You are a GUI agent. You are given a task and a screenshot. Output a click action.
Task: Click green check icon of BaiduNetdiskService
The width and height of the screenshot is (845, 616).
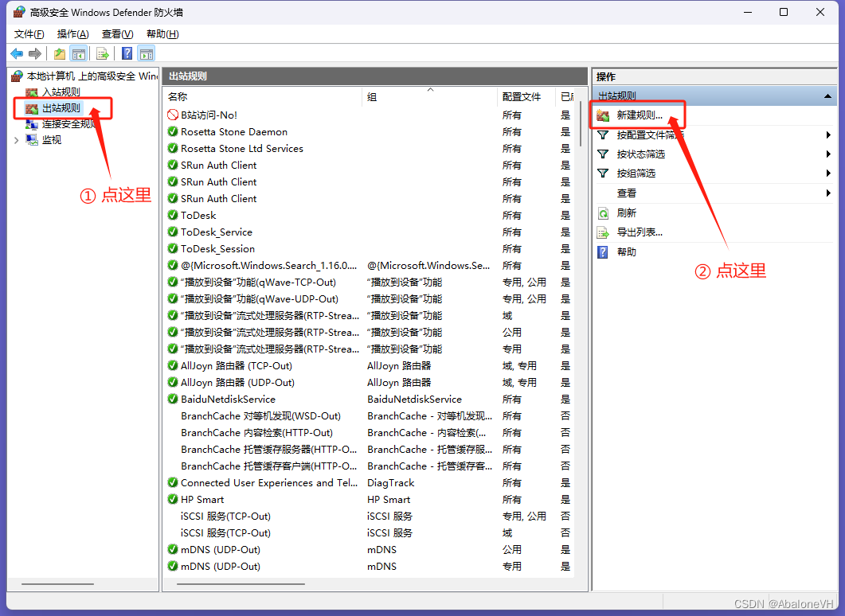coord(173,399)
